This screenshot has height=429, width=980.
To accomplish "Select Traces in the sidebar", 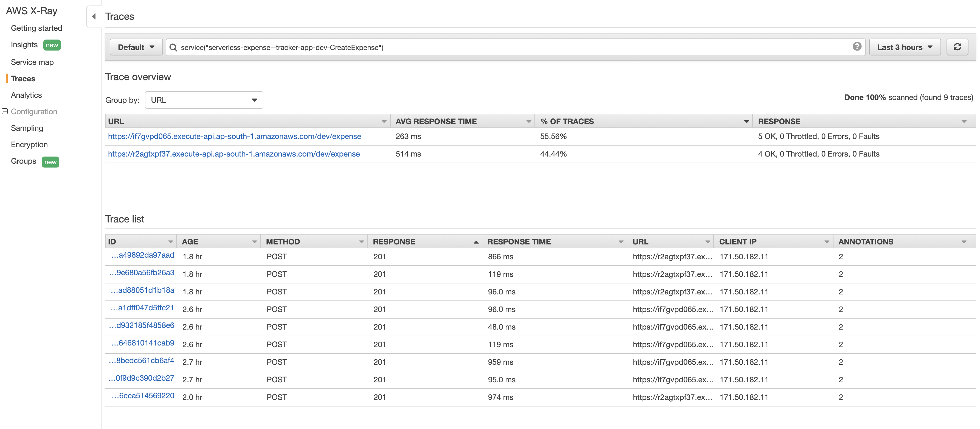I will click(23, 79).
